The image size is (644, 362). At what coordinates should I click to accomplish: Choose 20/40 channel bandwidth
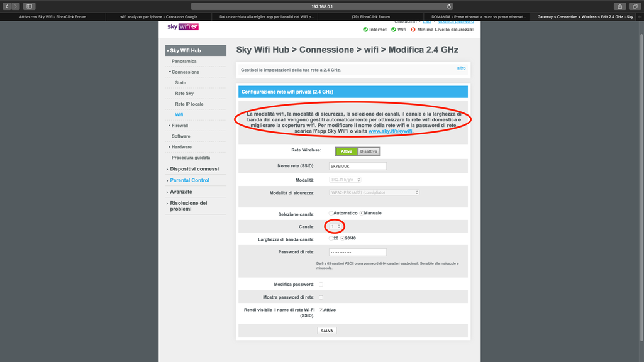[342, 238]
